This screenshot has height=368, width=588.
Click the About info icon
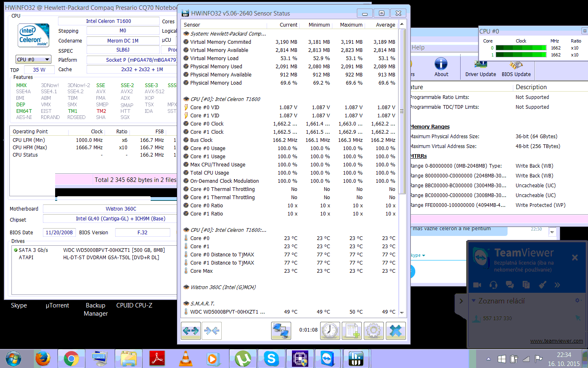click(441, 67)
